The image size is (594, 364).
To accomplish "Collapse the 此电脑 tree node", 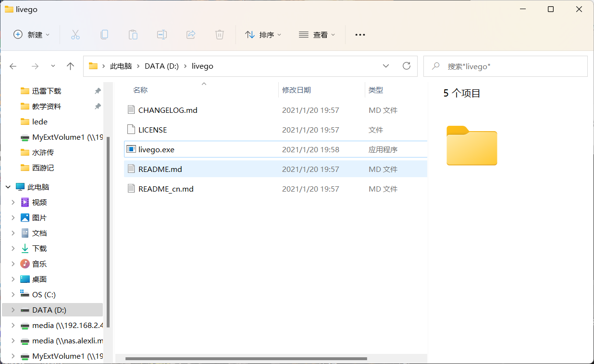I will click(8, 187).
